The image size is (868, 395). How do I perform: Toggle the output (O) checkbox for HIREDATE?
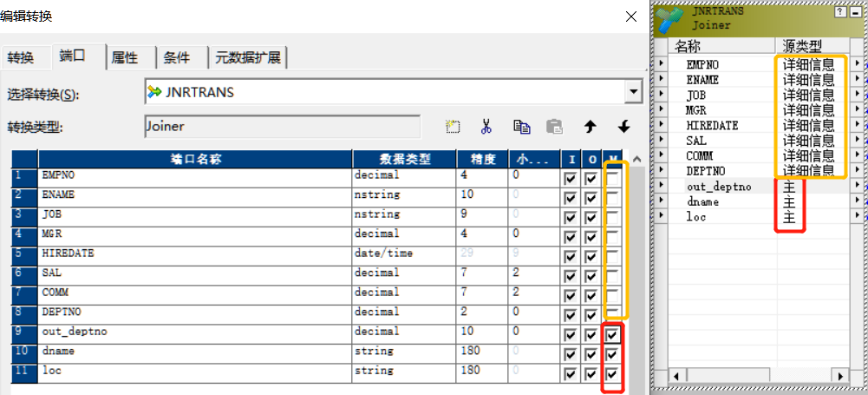click(591, 257)
